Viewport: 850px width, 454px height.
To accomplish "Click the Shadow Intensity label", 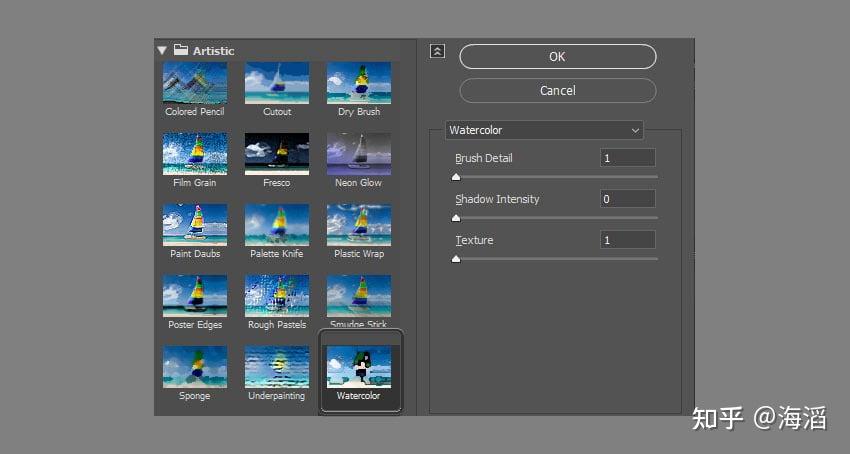I will point(497,199).
